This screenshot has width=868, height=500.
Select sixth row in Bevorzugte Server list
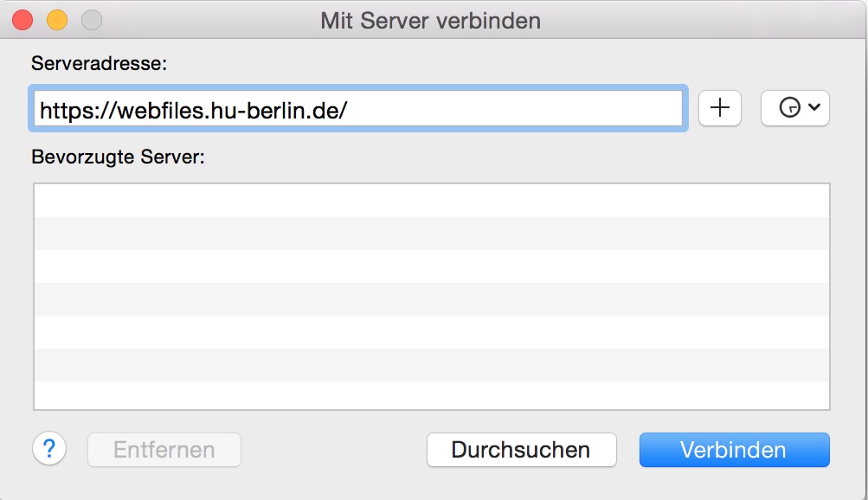tap(431, 365)
